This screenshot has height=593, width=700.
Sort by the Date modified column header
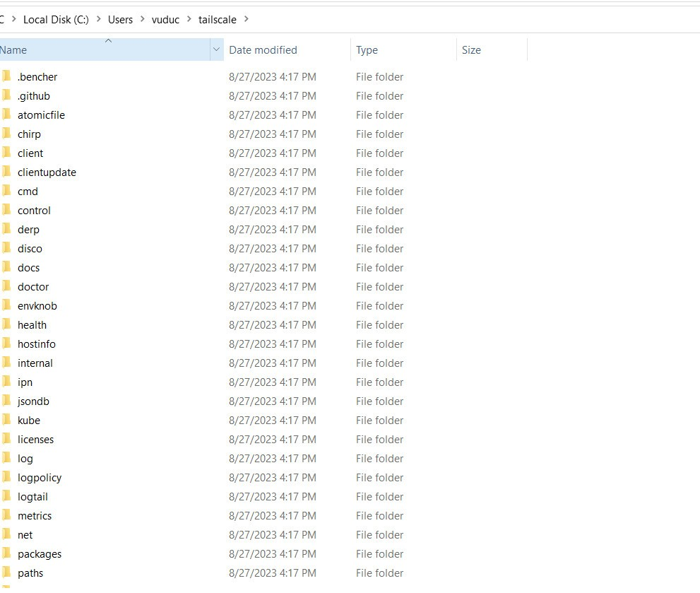[287, 49]
